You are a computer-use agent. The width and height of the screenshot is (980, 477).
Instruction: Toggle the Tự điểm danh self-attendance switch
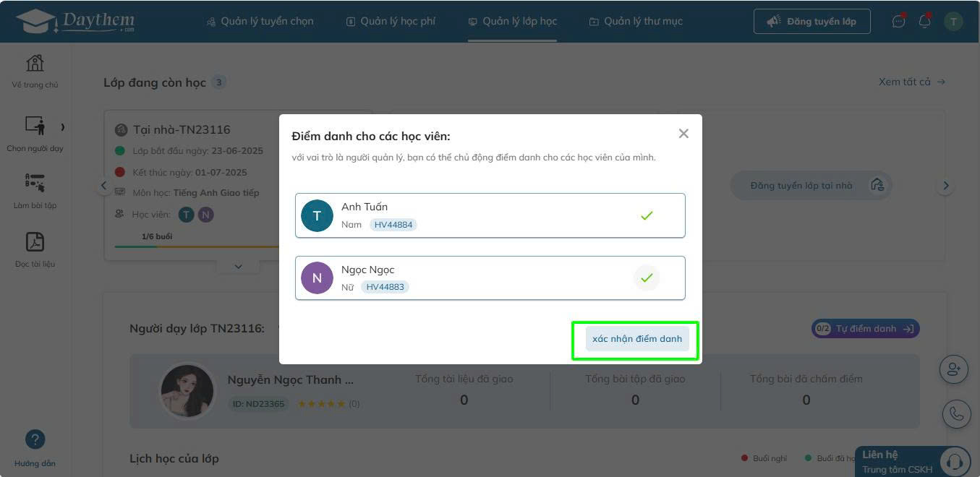(x=866, y=329)
